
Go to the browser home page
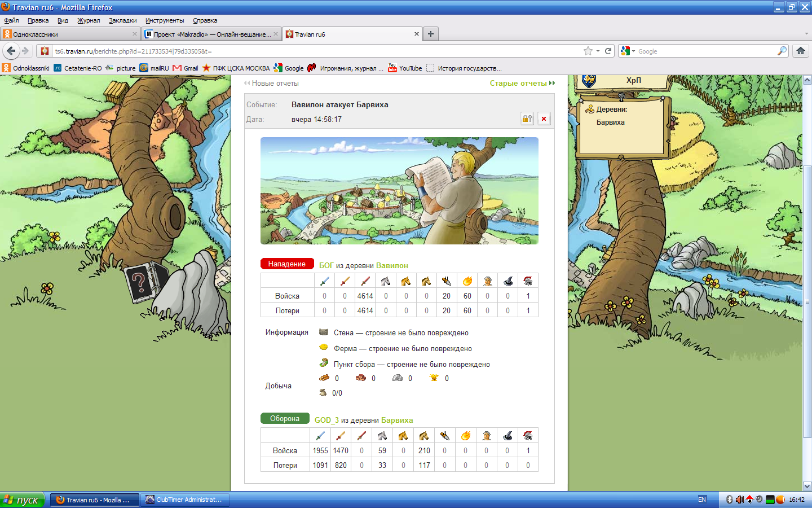(801, 51)
